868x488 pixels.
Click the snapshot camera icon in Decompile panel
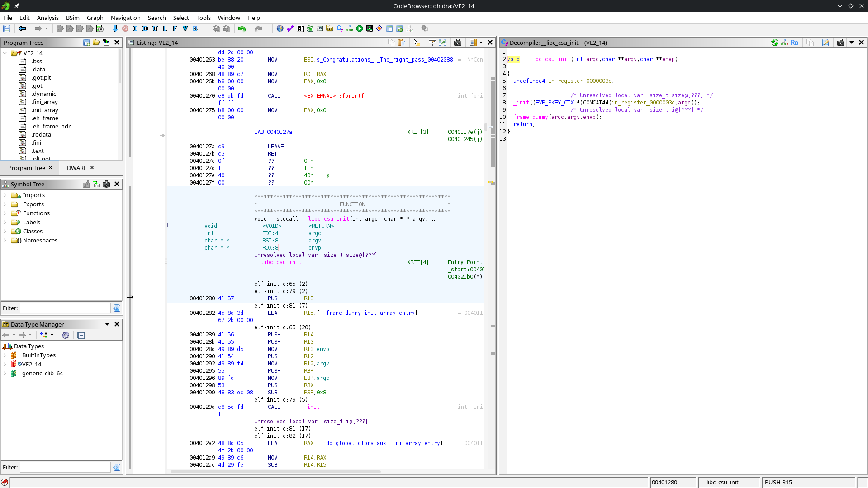coord(840,43)
